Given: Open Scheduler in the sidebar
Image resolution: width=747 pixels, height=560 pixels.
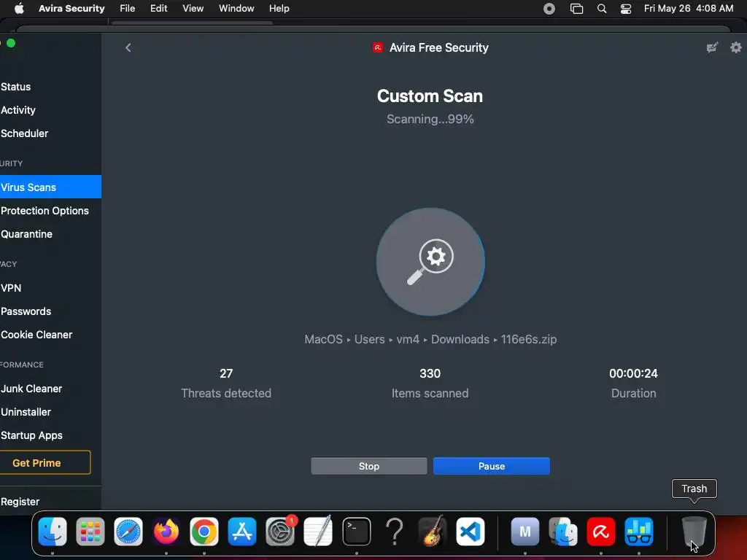Looking at the screenshot, I should (24, 133).
